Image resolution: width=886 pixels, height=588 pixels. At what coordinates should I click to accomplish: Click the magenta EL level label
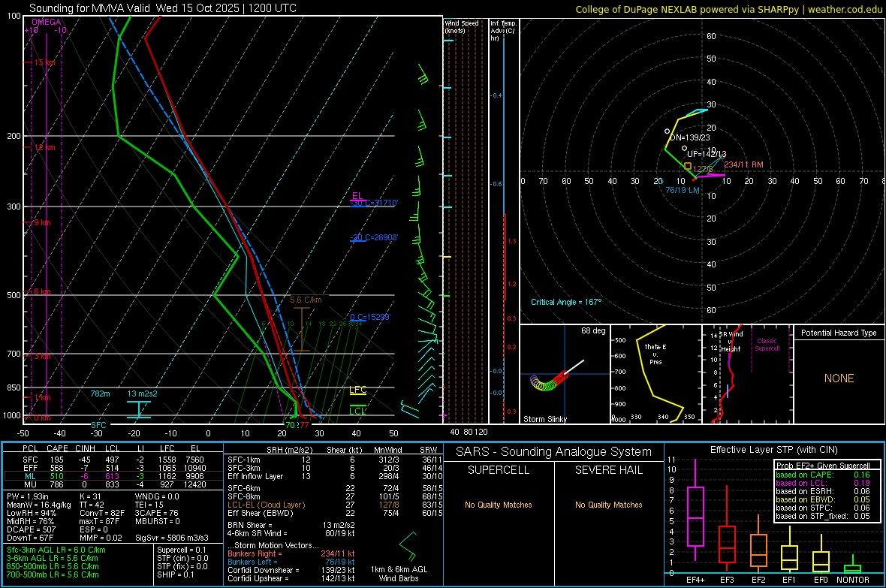pyautogui.click(x=357, y=195)
